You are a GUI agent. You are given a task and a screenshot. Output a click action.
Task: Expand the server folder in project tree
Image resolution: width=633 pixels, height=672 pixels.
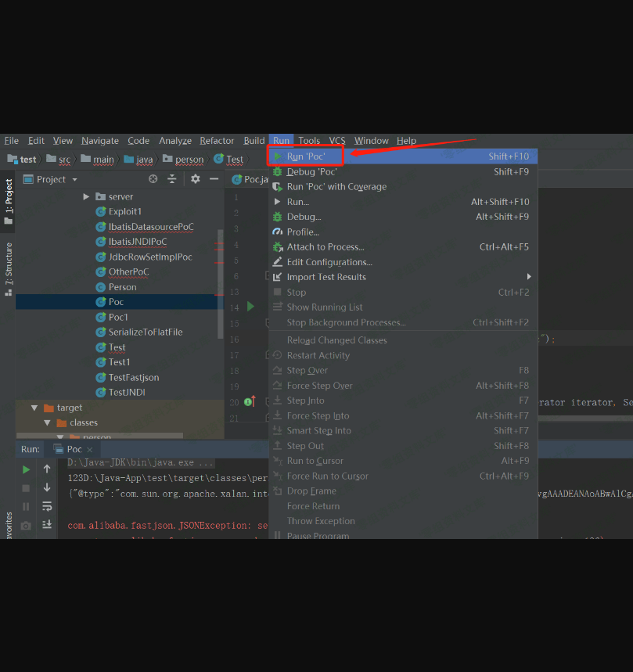[86, 197]
